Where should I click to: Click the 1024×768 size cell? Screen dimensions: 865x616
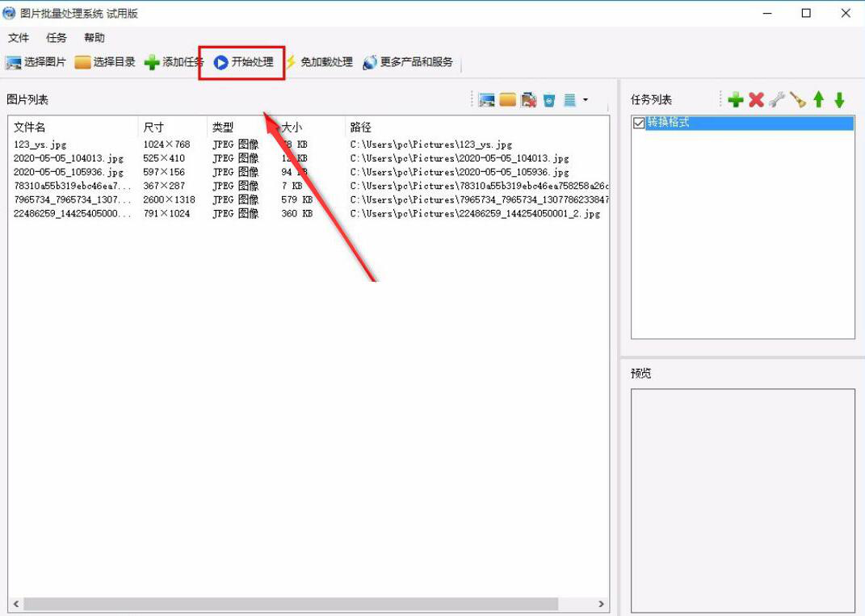(166, 145)
